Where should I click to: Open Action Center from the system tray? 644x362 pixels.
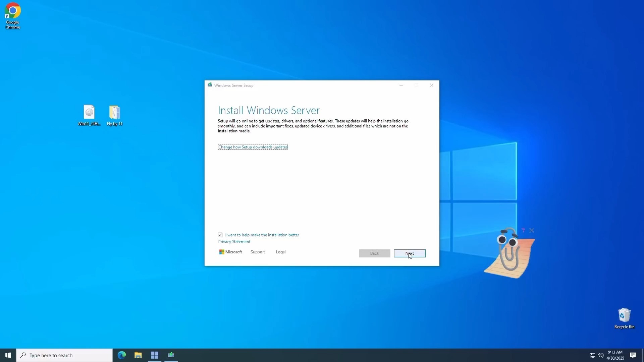pyautogui.click(x=633, y=355)
